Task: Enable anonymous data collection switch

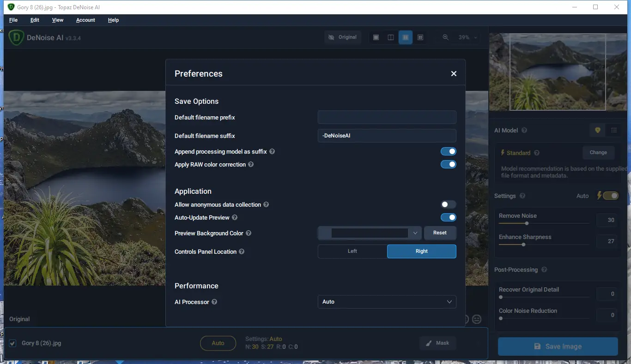Action: [x=449, y=204]
